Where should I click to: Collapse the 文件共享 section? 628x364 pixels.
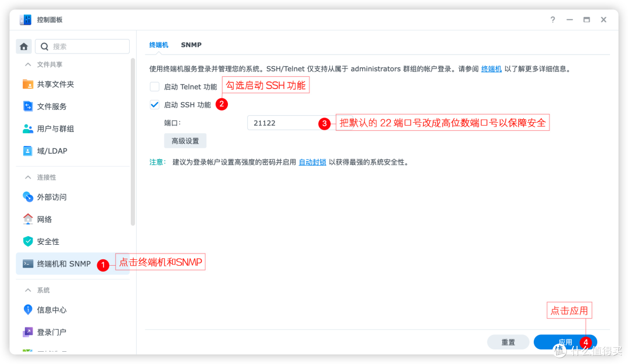44,64
